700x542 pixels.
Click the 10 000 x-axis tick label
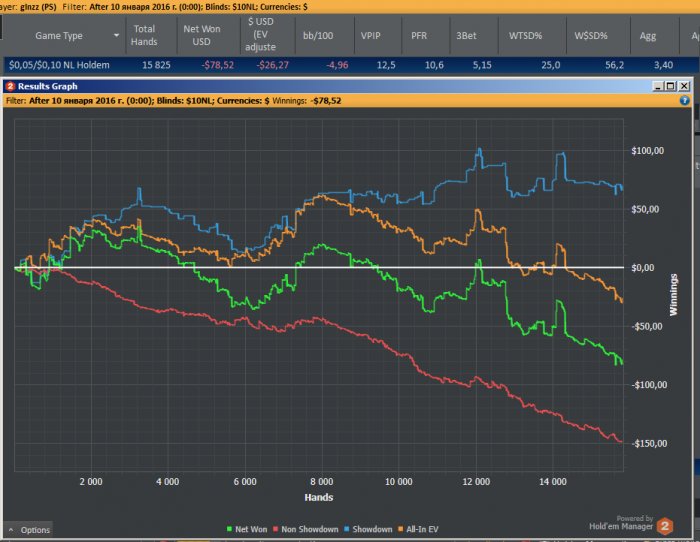click(x=399, y=482)
